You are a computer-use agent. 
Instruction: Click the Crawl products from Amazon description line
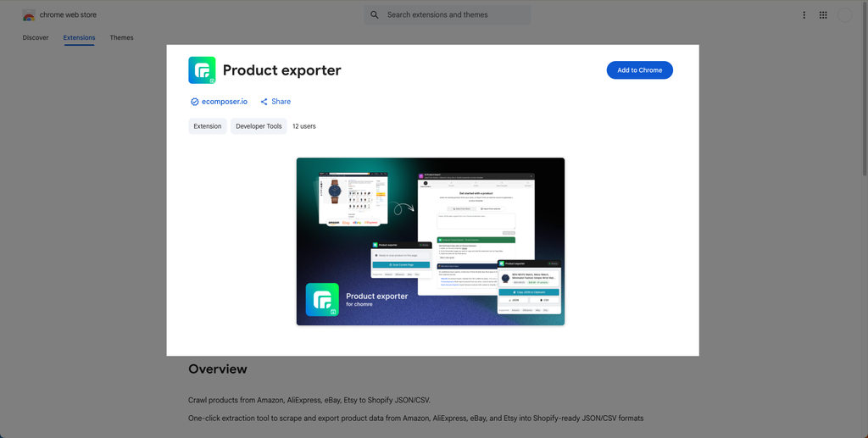pos(309,400)
